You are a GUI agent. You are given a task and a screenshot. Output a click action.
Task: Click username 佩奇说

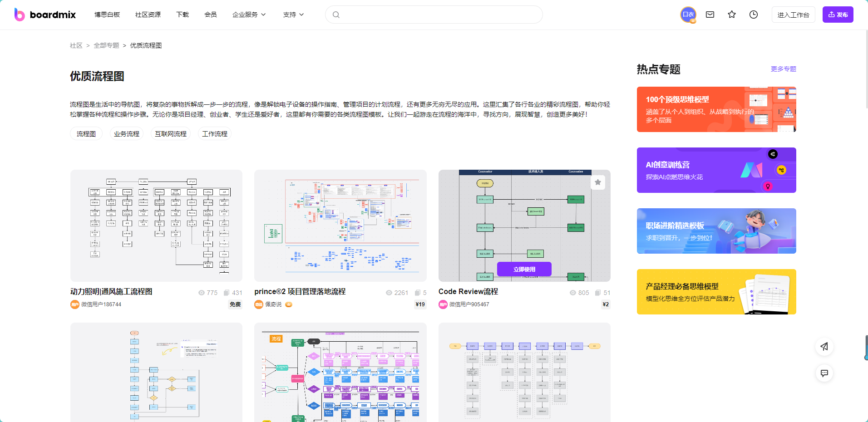[x=273, y=304]
